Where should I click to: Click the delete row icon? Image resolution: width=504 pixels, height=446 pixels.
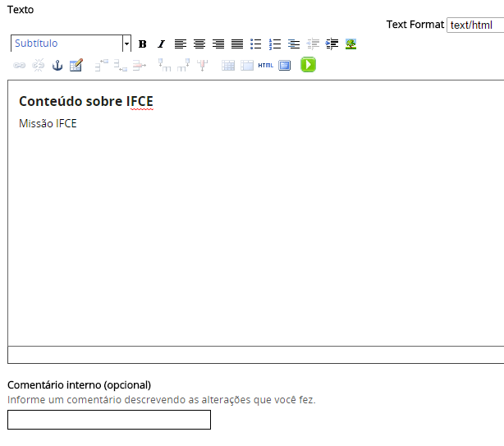[x=140, y=65]
